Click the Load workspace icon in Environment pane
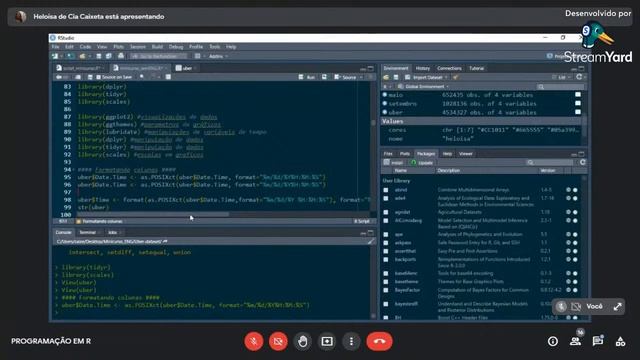 [x=386, y=77]
